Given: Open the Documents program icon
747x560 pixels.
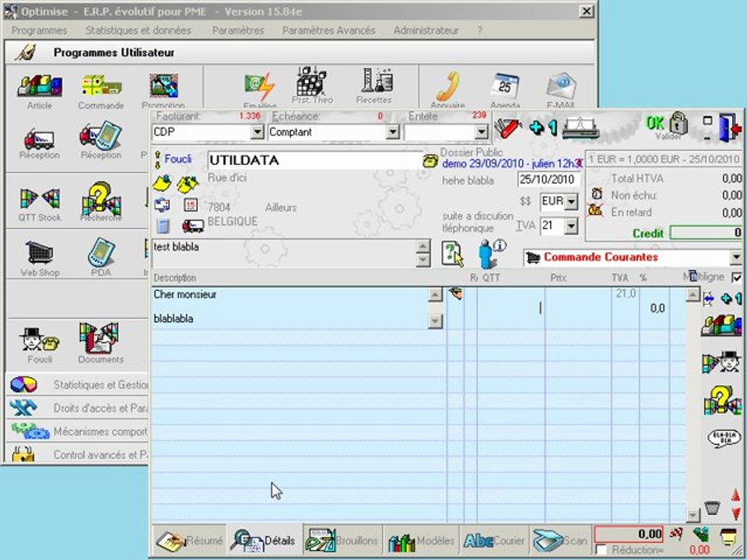Looking at the screenshot, I should [x=100, y=338].
